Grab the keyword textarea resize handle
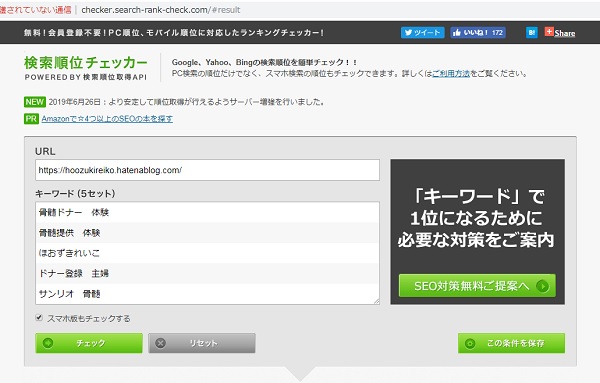The height and width of the screenshot is (383, 600). pyautogui.click(x=377, y=302)
